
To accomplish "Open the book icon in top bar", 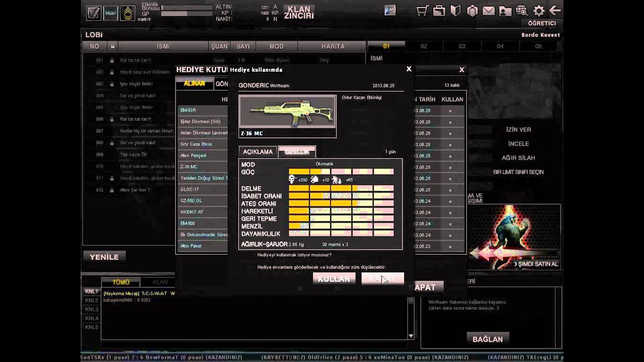I will pyautogui.click(x=455, y=11).
